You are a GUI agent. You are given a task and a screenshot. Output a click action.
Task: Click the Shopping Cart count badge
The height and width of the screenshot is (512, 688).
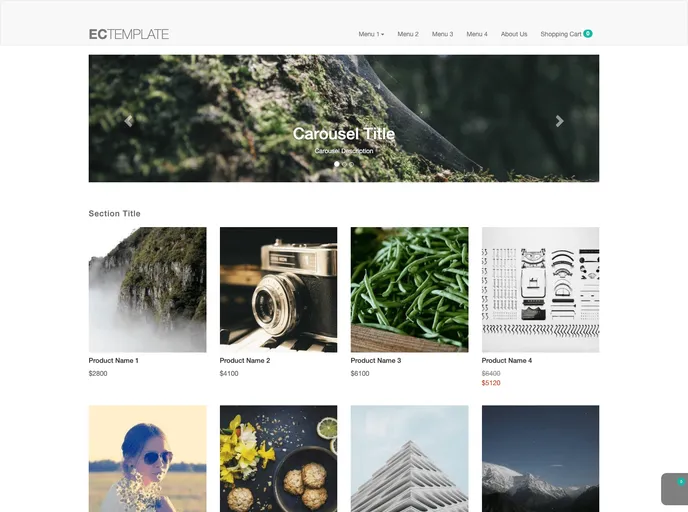588,34
